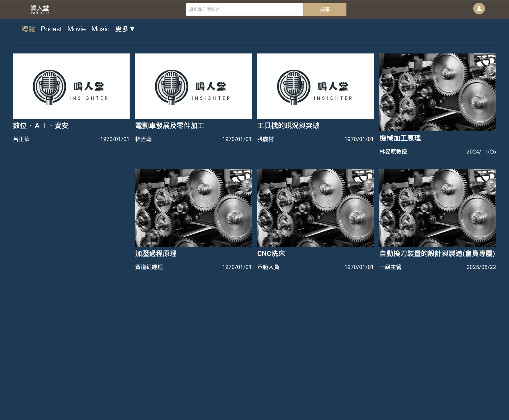
Task: Go to the Music tab
Action: click(x=100, y=29)
